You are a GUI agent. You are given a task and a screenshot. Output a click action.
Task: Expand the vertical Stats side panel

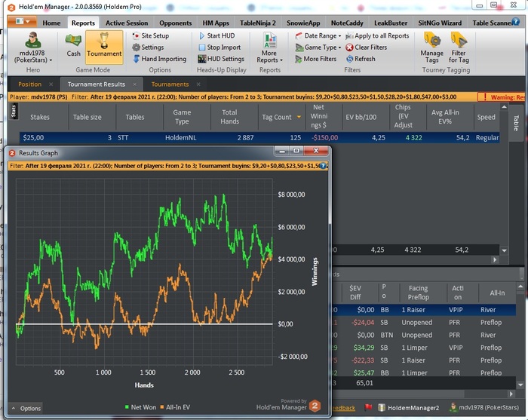(14, 111)
